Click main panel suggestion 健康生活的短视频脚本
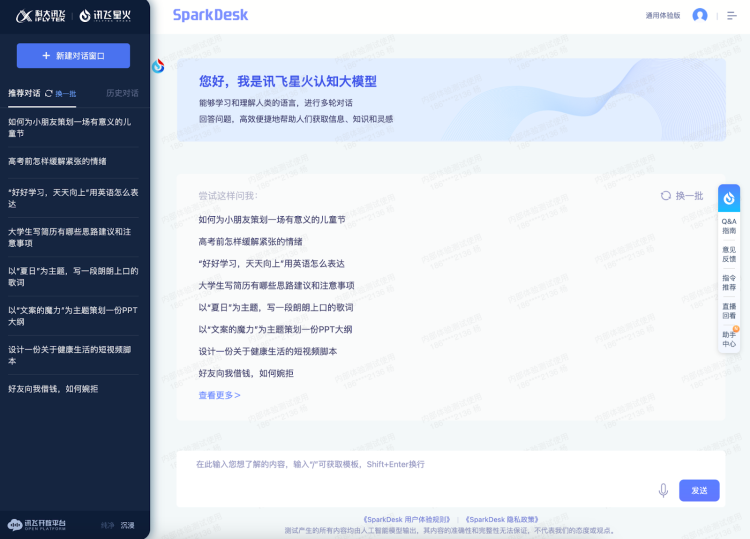750x539 pixels. coord(267,352)
